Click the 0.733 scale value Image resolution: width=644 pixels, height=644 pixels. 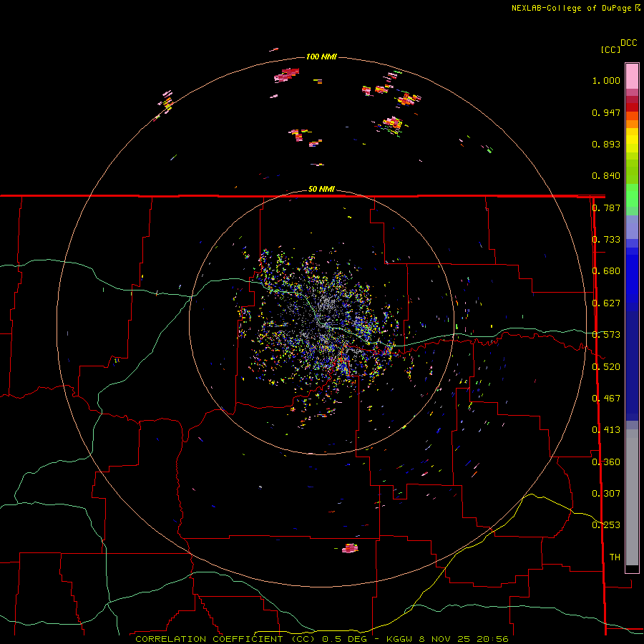point(607,240)
